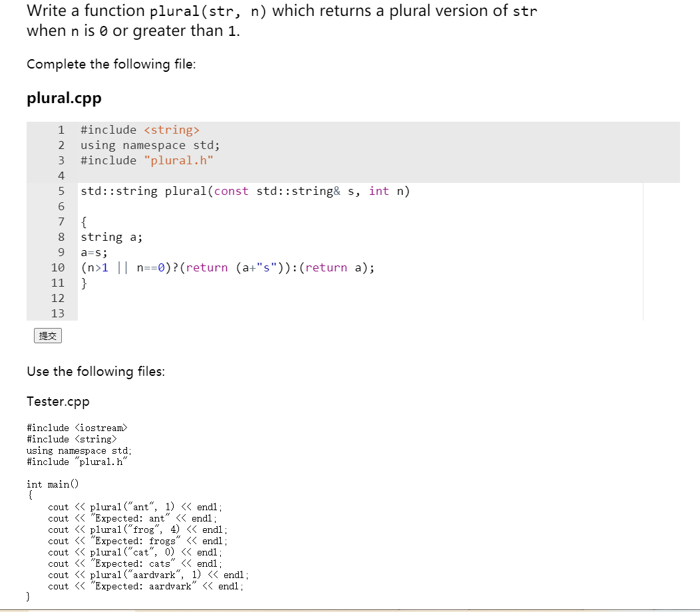Viewport: 700px width, 612px height.
Task: Click the string a; declaration on line 8
Action: [110, 237]
